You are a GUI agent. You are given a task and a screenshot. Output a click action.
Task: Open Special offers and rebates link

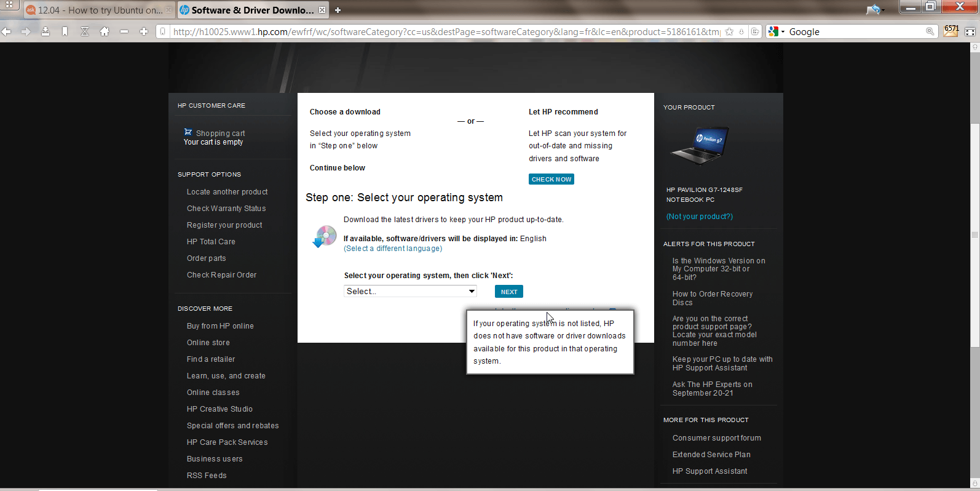click(x=233, y=426)
